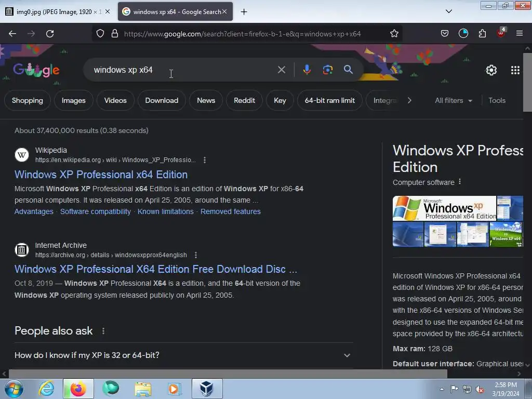532x399 pixels.
Task: Open the Removed features sitelink
Action: click(230, 211)
